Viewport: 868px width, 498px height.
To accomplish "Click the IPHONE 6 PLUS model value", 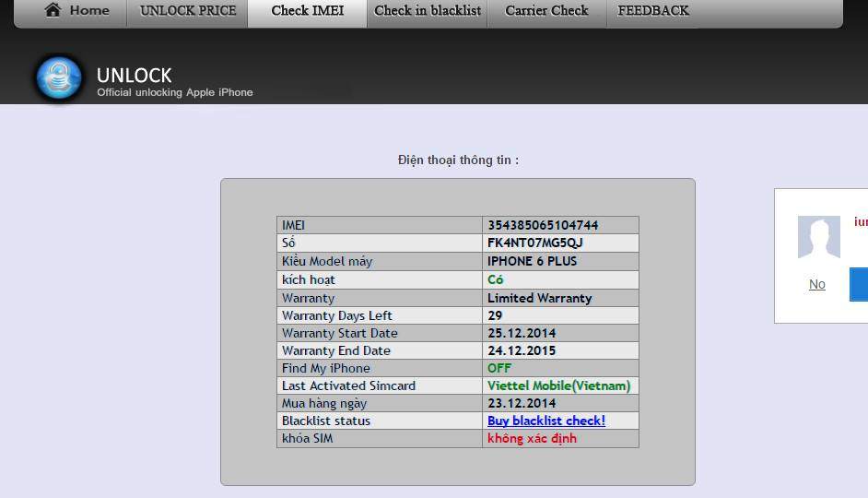I will coord(532,262).
